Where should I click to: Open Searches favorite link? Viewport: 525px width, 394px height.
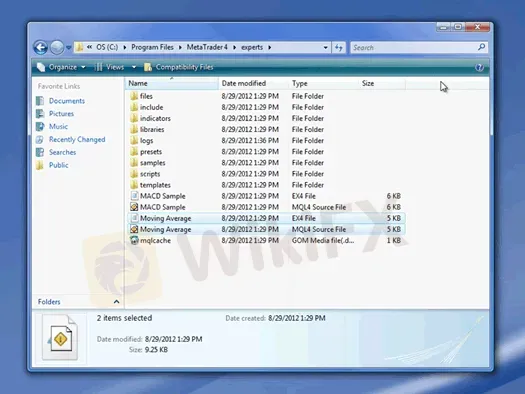pos(62,152)
